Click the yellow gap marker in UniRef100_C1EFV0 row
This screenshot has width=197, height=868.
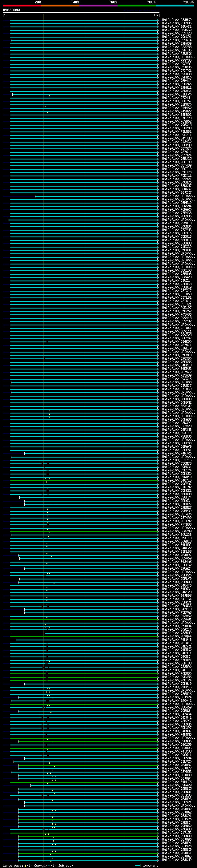click(x=50, y=96)
